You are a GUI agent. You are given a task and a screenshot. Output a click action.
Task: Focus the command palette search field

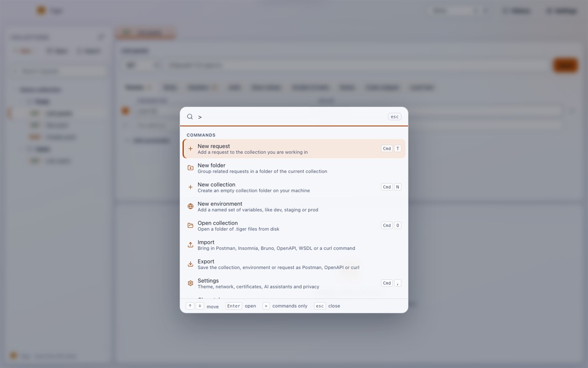[291, 117]
